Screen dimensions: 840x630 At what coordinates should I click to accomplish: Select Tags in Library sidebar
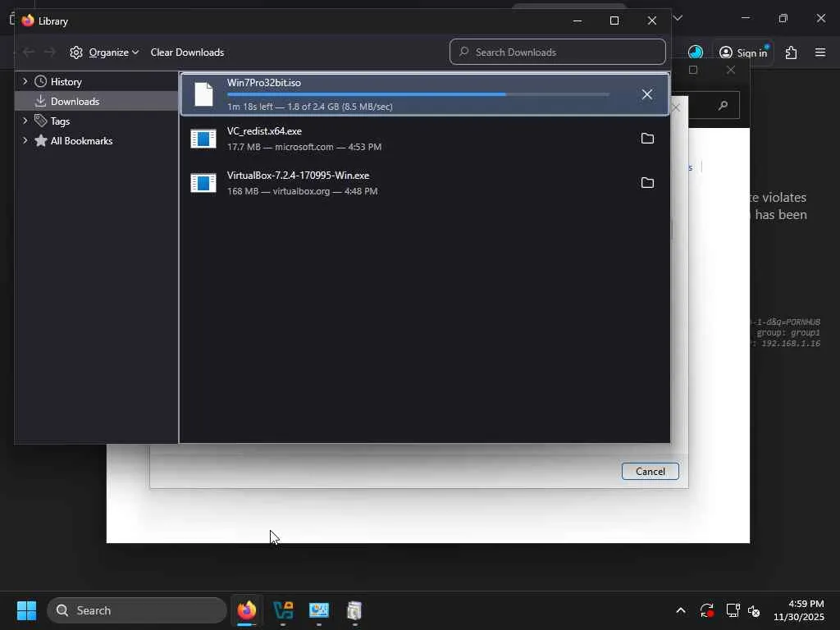coord(60,121)
